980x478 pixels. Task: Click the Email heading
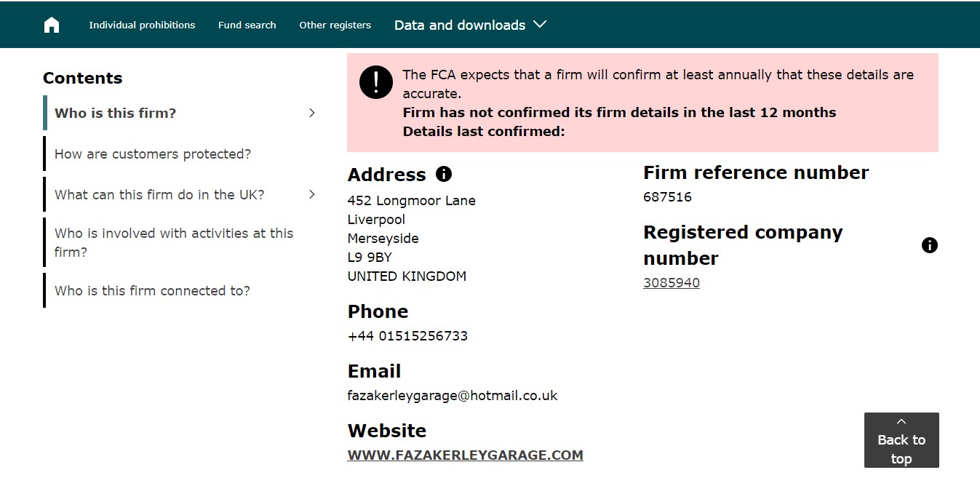(374, 370)
